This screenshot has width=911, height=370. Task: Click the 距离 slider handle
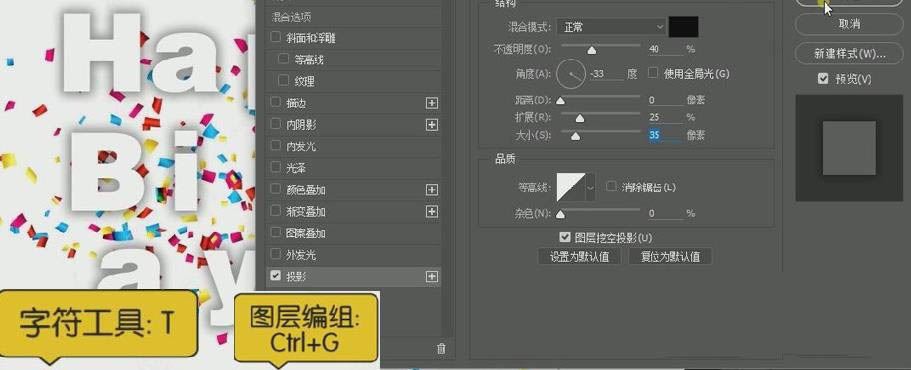pos(560,101)
